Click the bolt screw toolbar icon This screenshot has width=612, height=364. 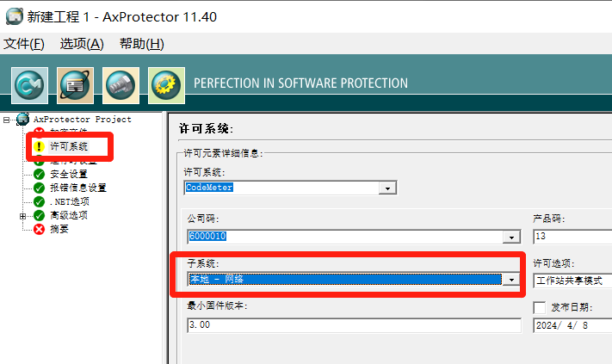tap(121, 84)
